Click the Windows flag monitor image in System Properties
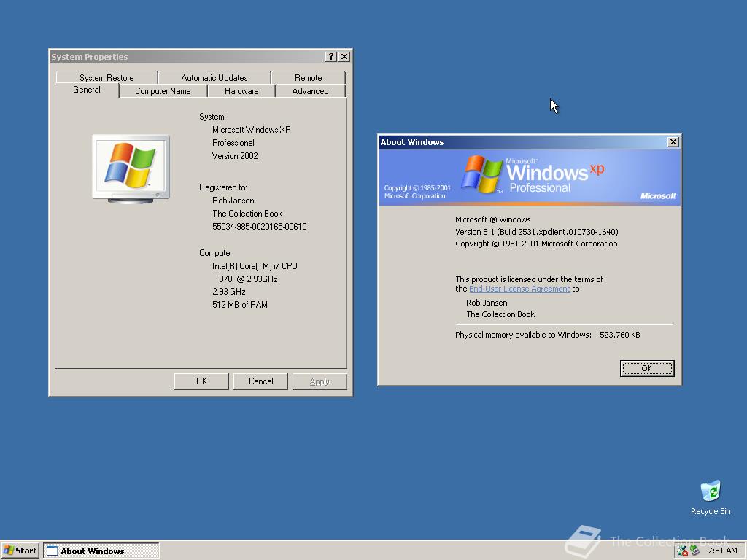This screenshot has width=747, height=560. pyautogui.click(x=131, y=169)
